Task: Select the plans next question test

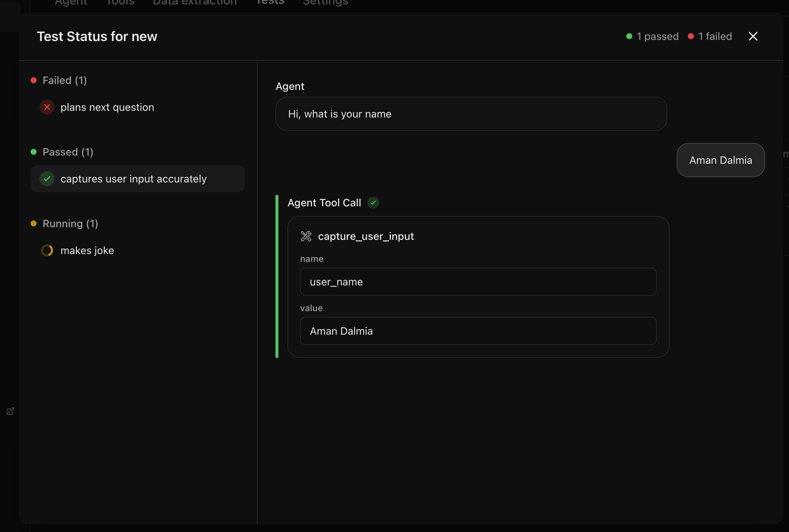Action: tap(107, 107)
